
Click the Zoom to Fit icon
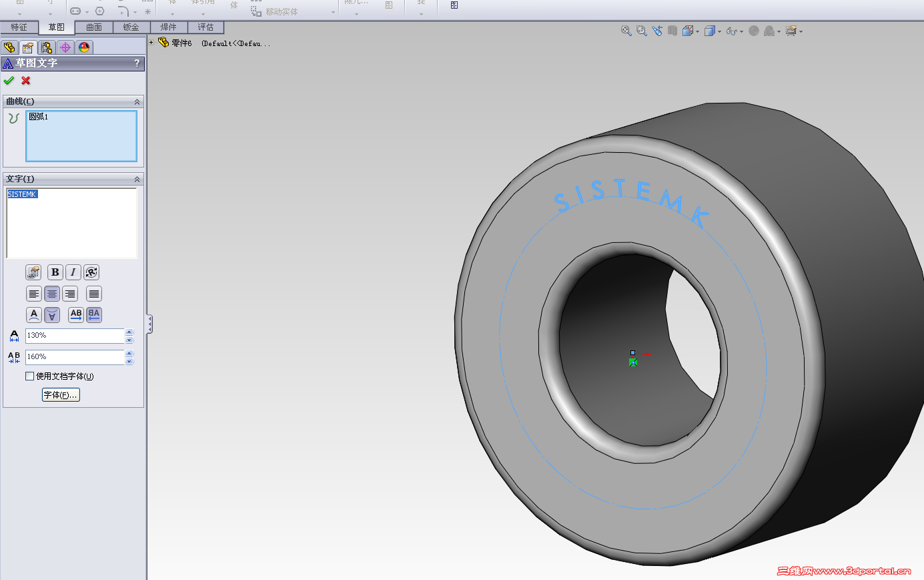(x=626, y=31)
